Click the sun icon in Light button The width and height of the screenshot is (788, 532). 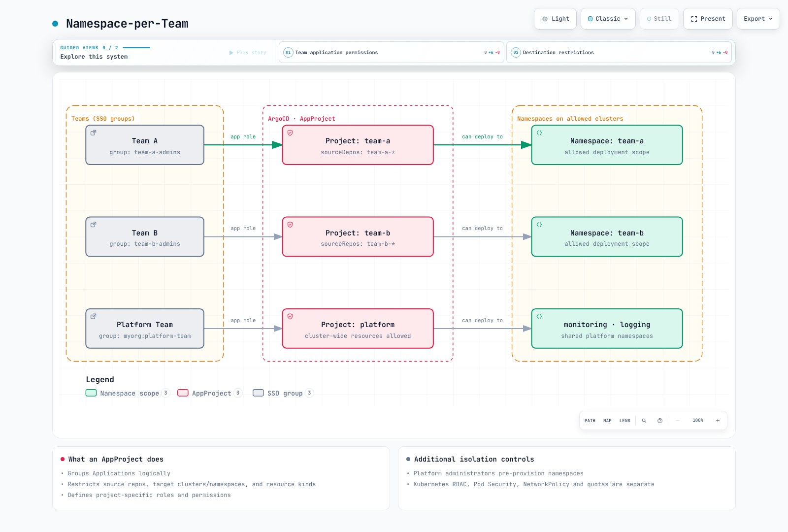pyautogui.click(x=545, y=19)
